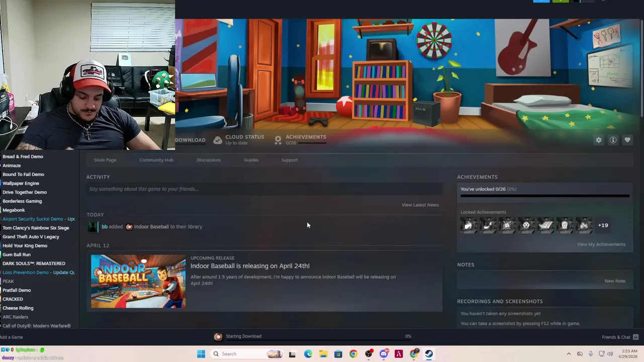The height and width of the screenshot is (362, 644).
Task: Add game to favorites with heart icon
Action: [627, 140]
